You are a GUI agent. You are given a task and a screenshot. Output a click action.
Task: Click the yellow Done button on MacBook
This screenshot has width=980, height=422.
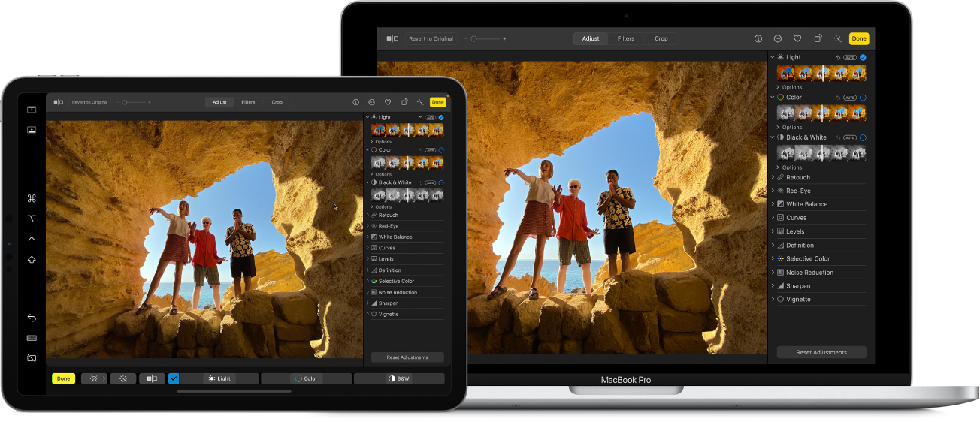859,38
